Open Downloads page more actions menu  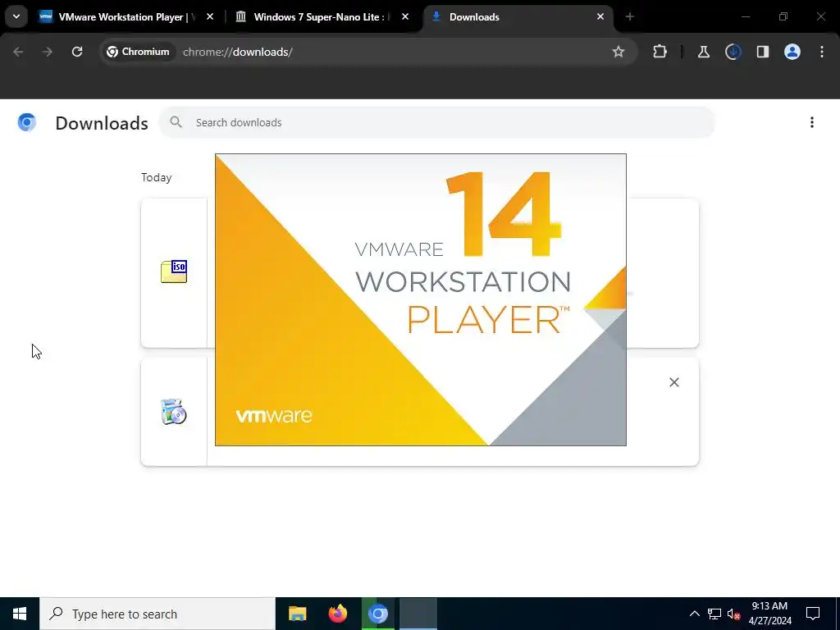[812, 122]
